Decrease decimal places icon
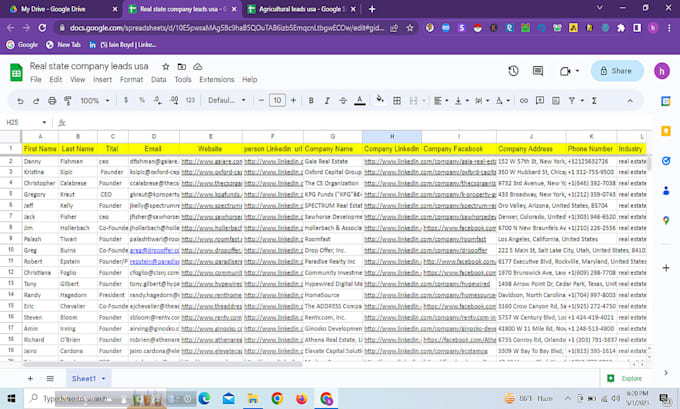This screenshot has height=409, width=680. 157,100
